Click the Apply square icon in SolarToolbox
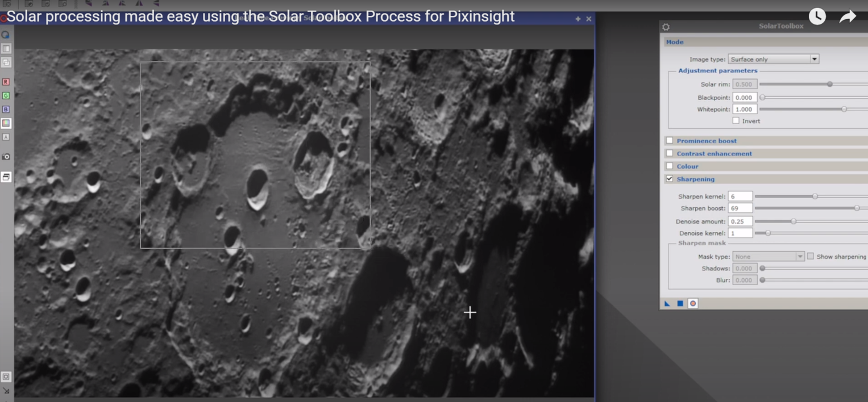Viewport: 868px width, 402px height. click(680, 303)
